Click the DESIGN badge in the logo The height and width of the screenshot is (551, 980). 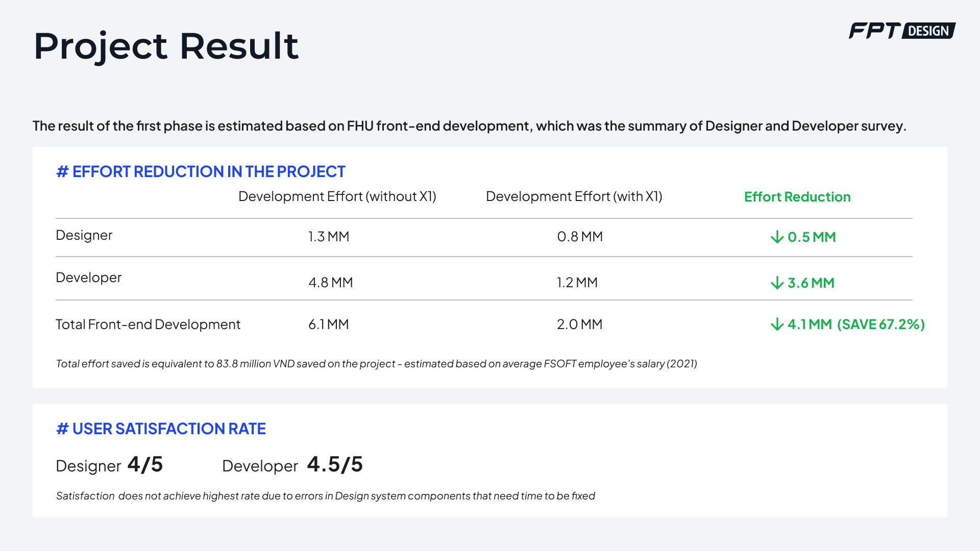pyautogui.click(x=928, y=31)
